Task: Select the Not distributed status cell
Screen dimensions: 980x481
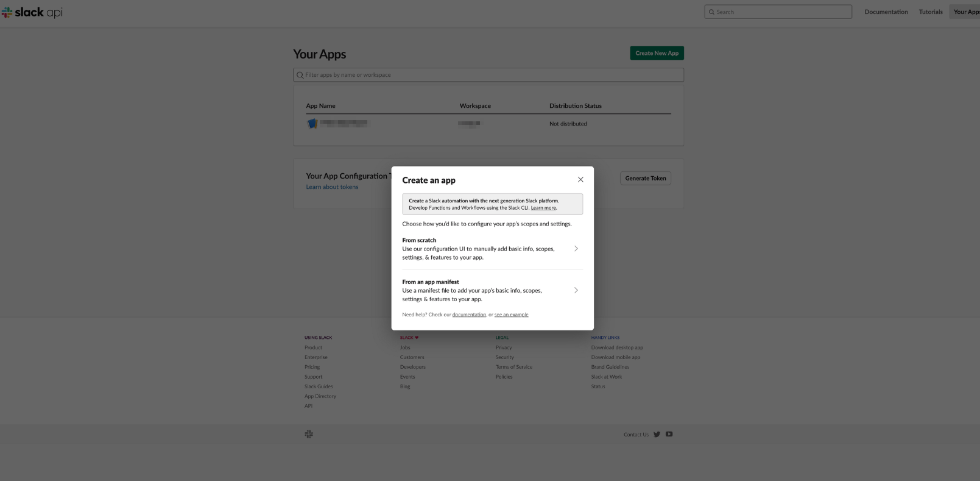Action: 568,124
